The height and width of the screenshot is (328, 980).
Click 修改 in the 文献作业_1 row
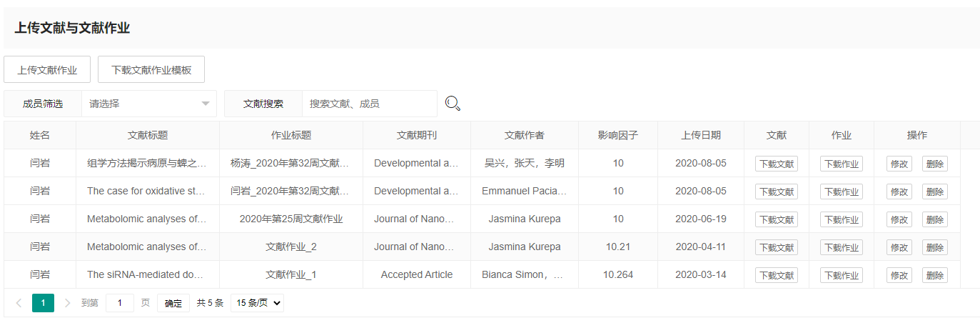tap(899, 275)
